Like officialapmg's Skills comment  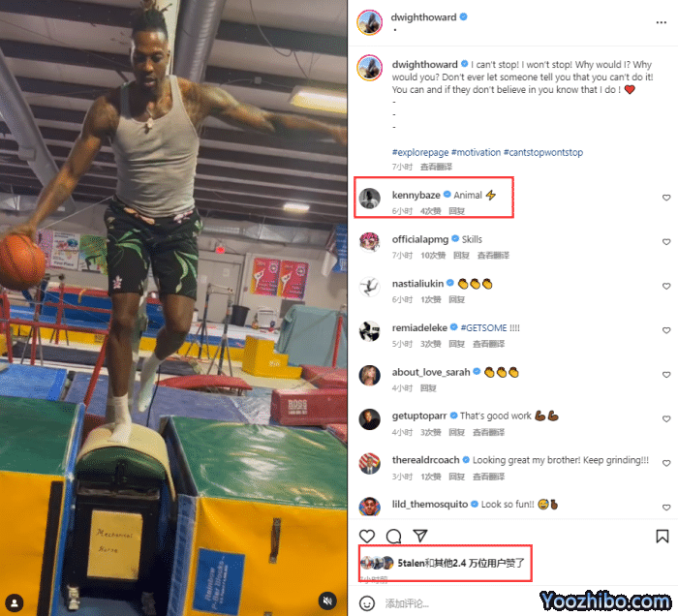point(666,242)
